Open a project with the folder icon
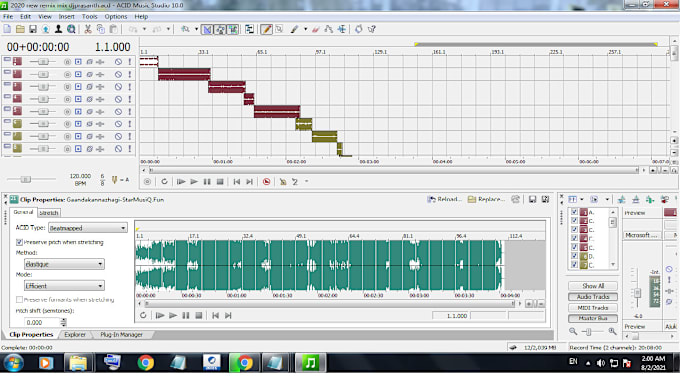The width and height of the screenshot is (680, 383). (20, 29)
